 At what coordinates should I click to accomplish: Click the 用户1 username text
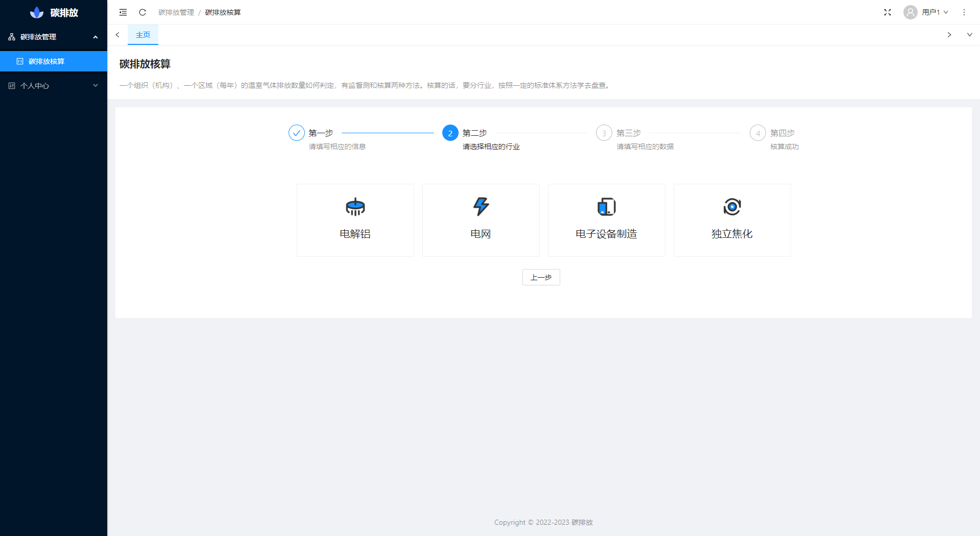(931, 12)
